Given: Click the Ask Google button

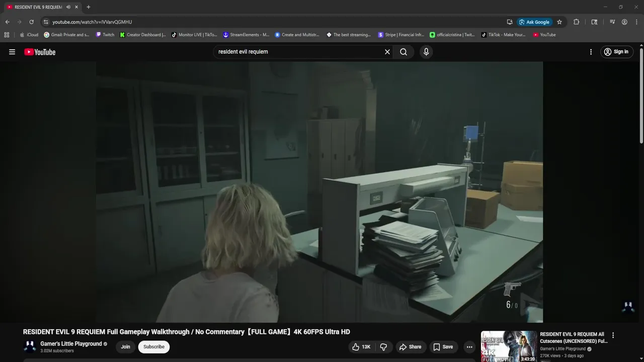Looking at the screenshot, I should (534, 22).
